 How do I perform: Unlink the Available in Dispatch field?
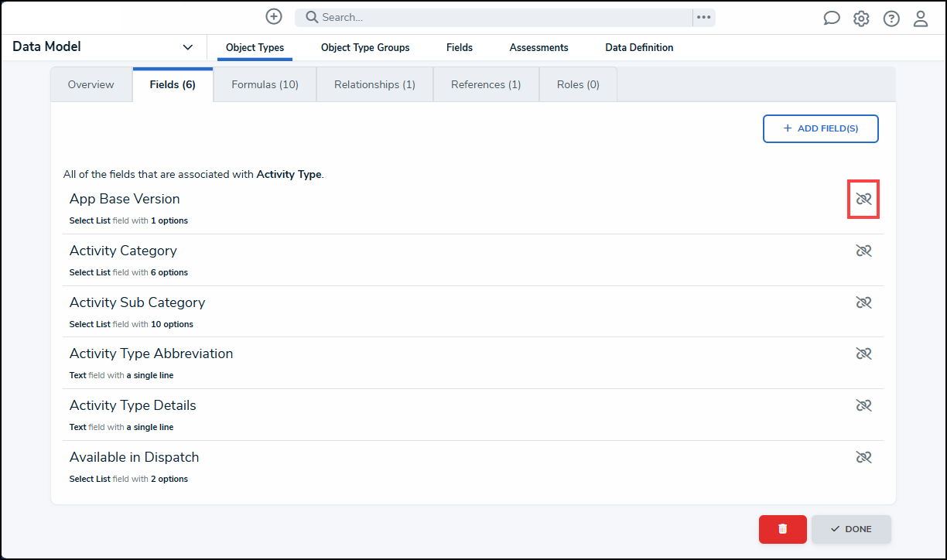[x=863, y=457]
